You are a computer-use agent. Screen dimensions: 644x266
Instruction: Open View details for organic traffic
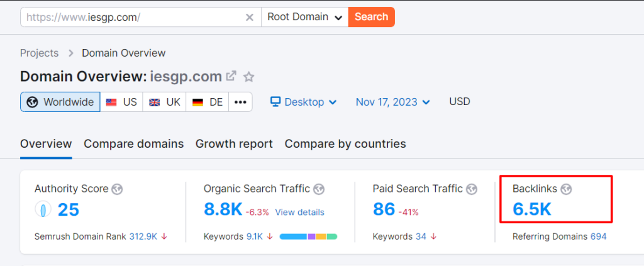(x=299, y=212)
